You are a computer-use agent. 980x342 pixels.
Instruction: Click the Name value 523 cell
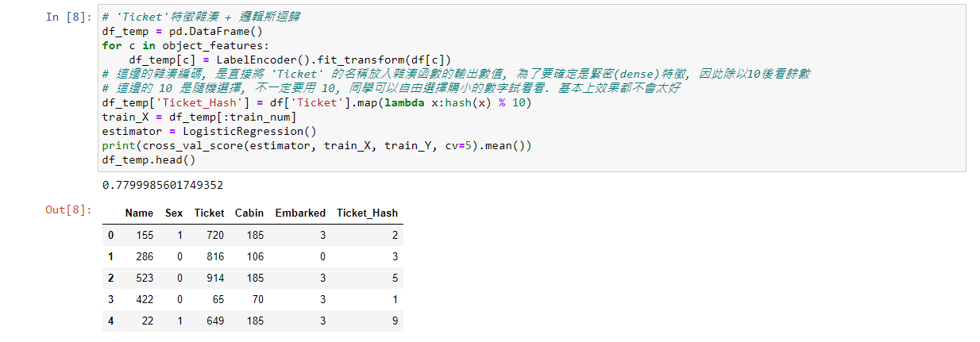click(x=144, y=278)
